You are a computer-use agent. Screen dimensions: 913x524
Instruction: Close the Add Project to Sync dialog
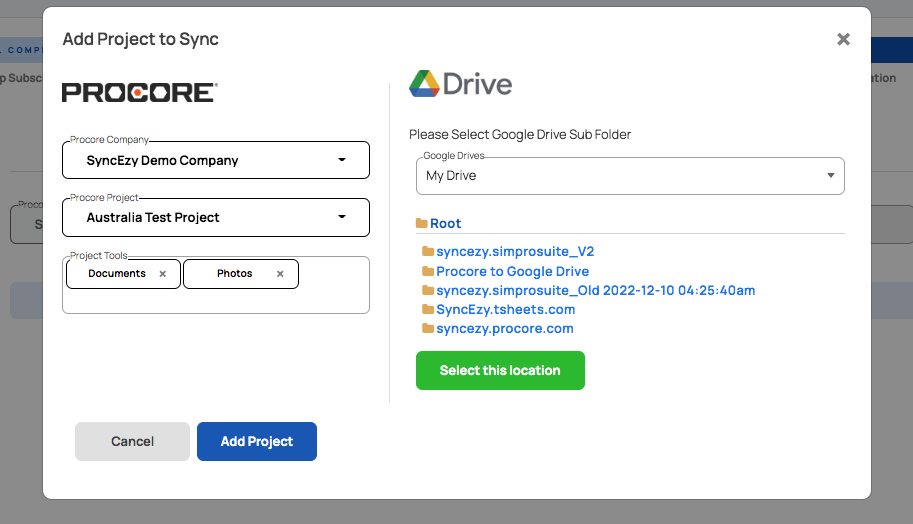[843, 39]
